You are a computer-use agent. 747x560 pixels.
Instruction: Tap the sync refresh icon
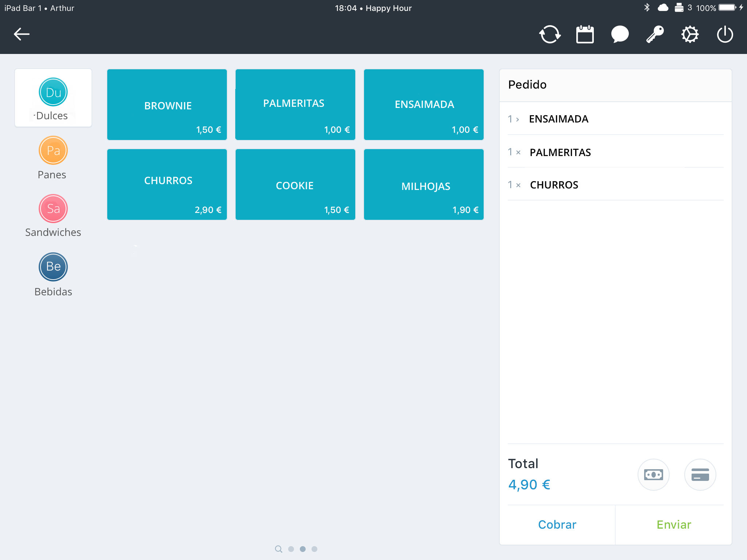(x=550, y=34)
